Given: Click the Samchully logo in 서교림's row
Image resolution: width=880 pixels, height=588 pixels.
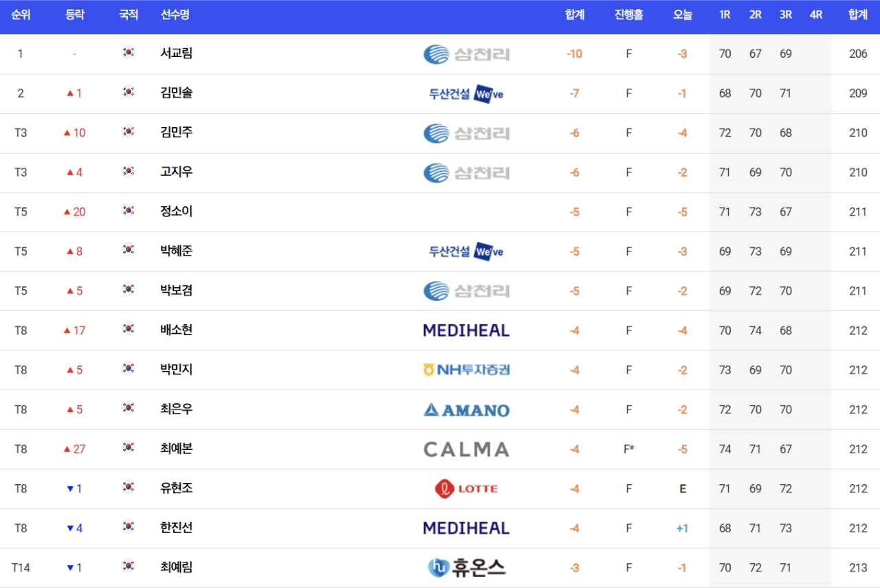Looking at the screenshot, I should [x=466, y=54].
